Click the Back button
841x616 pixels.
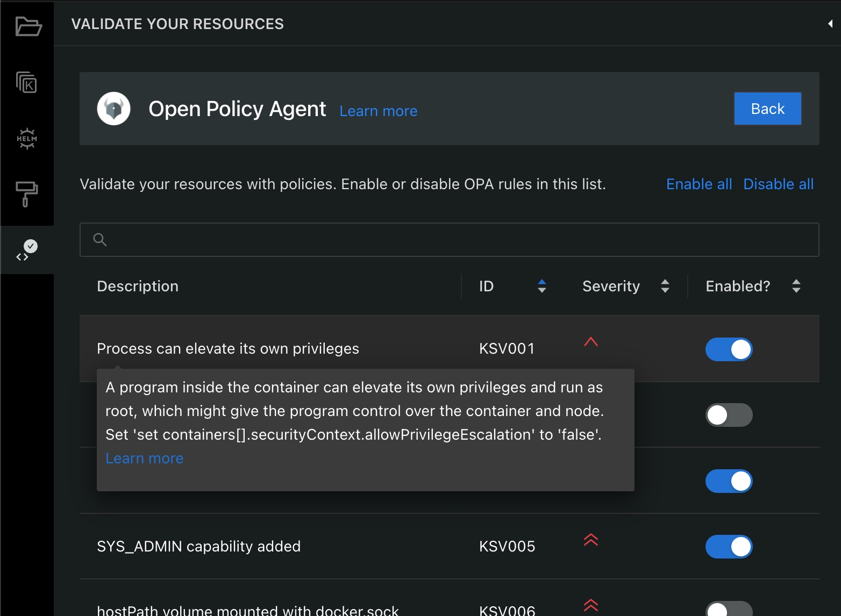[x=768, y=109]
